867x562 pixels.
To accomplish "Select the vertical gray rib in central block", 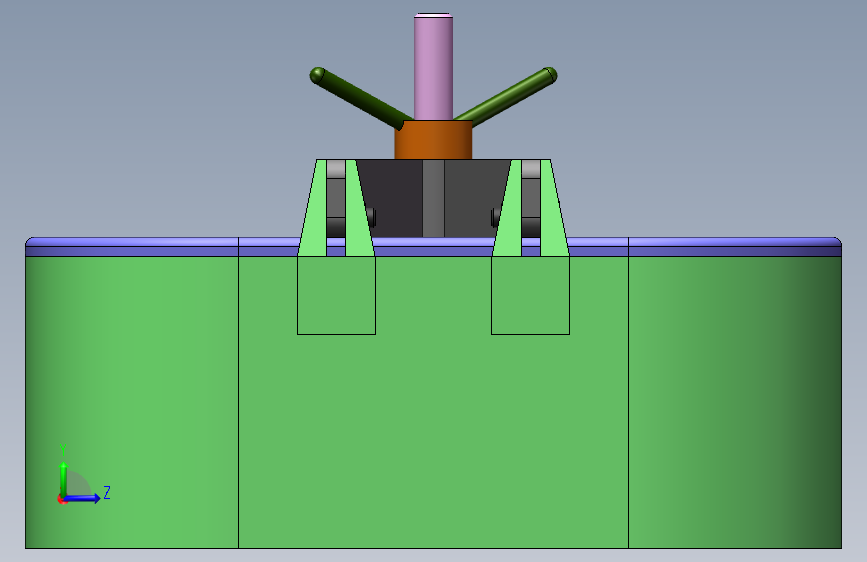I will (x=434, y=199).
